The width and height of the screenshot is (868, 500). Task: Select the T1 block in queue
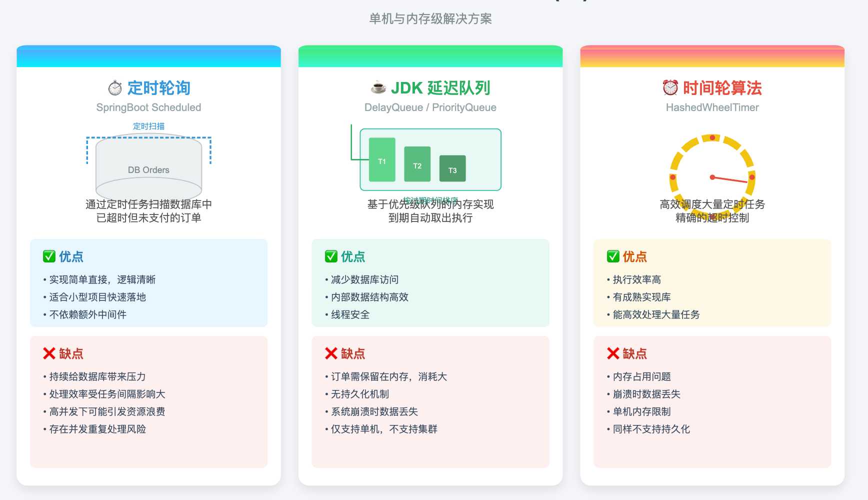coord(382,160)
